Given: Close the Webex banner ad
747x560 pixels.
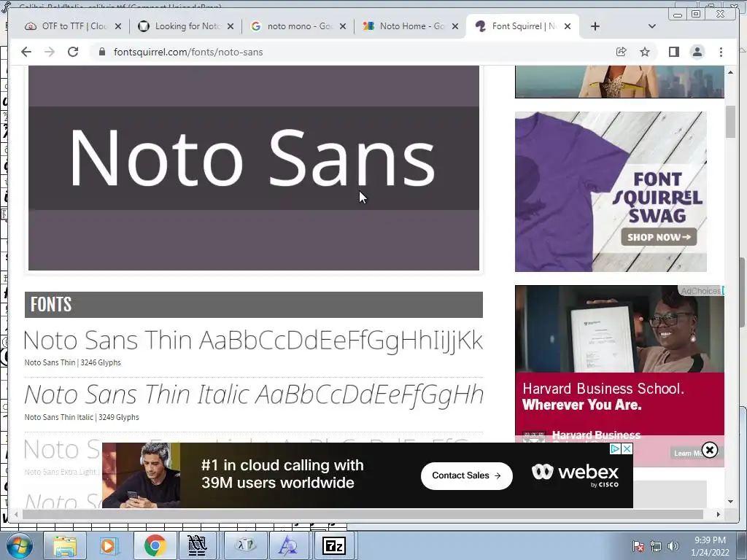Looking at the screenshot, I should tap(627, 448).
